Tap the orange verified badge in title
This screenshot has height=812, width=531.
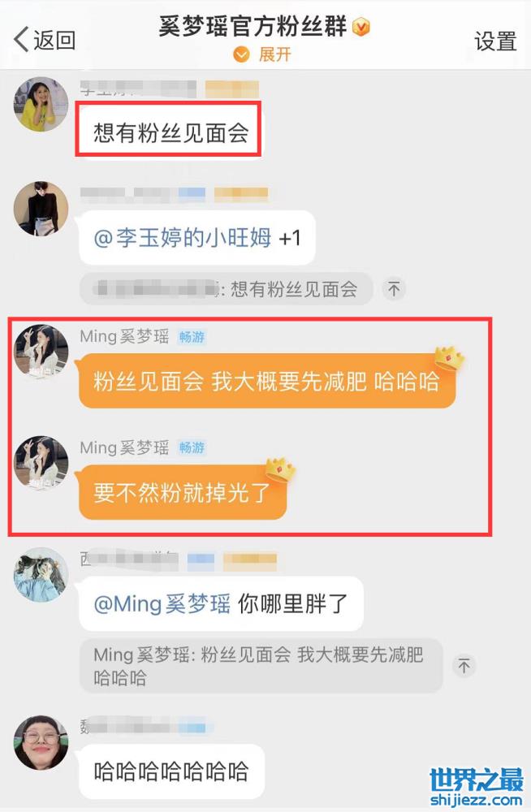[x=361, y=27]
